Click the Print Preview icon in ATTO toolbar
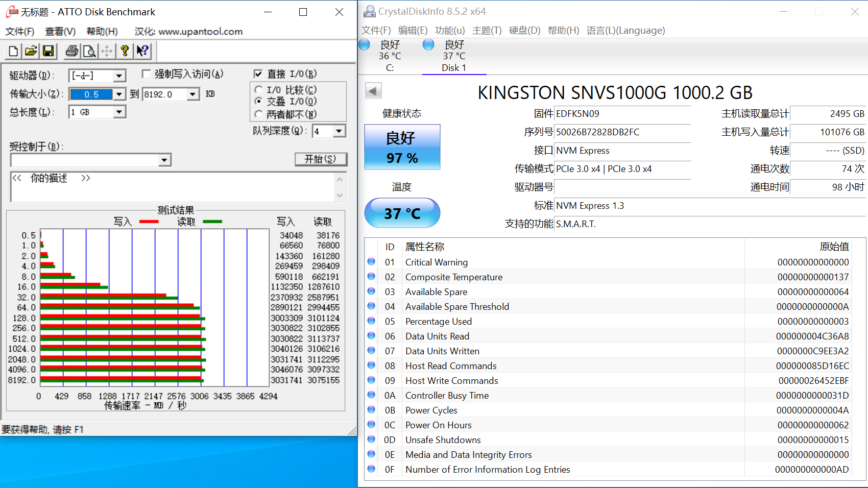This screenshot has width=868, height=488. point(89,51)
